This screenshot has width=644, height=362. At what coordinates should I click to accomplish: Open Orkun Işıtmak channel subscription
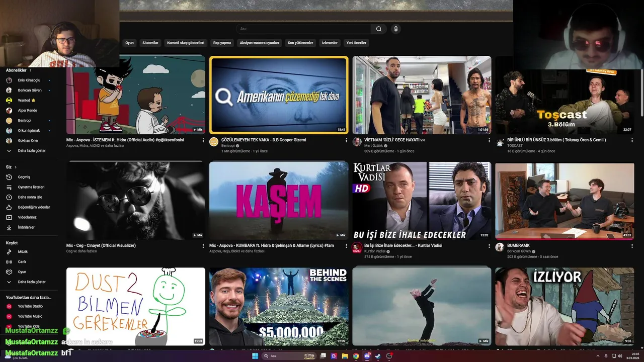point(29,130)
